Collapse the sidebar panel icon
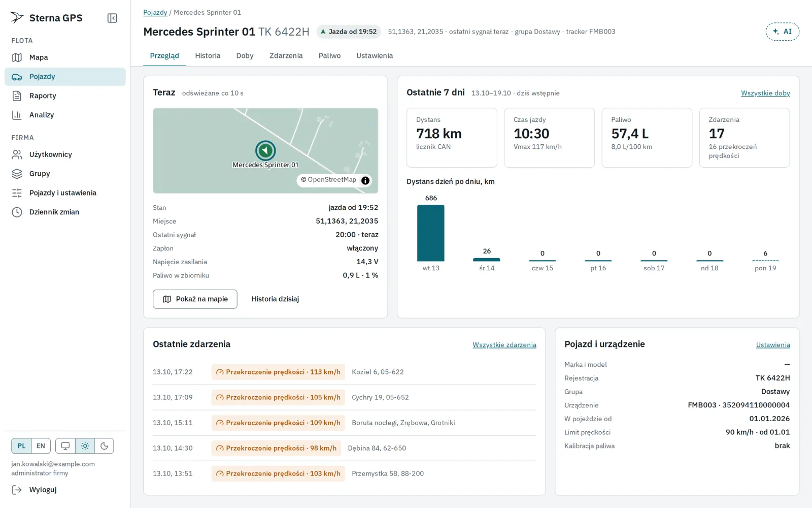This screenshot has width=812, height=508. [x=112, y=18]
